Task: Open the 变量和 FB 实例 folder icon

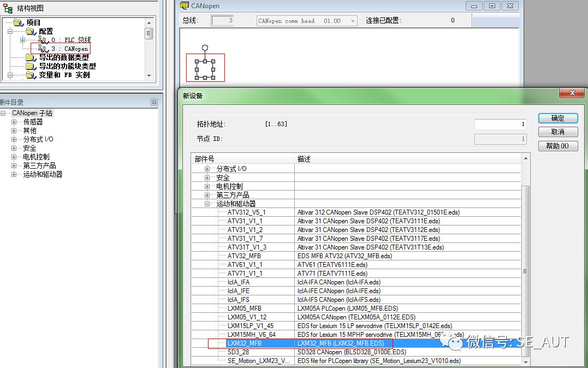Action: click(x=31, y=75)
